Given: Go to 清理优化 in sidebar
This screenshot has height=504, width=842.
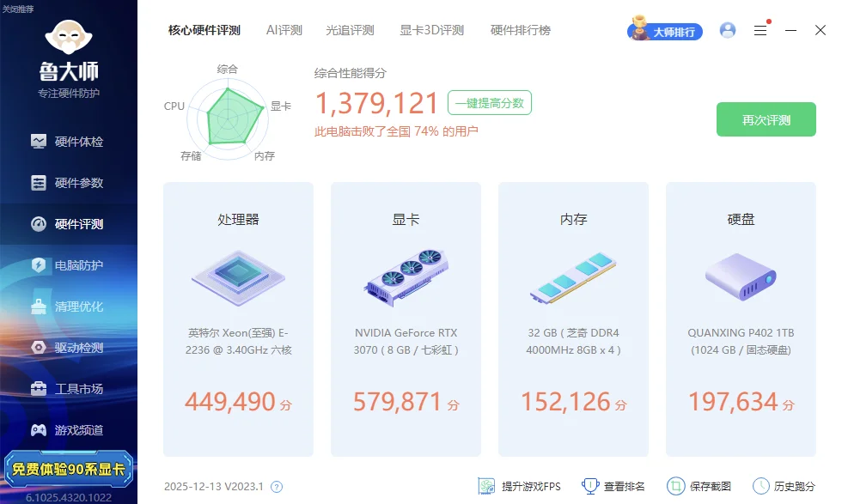Looking at the screenshot, I should click(x=69, y=307).
